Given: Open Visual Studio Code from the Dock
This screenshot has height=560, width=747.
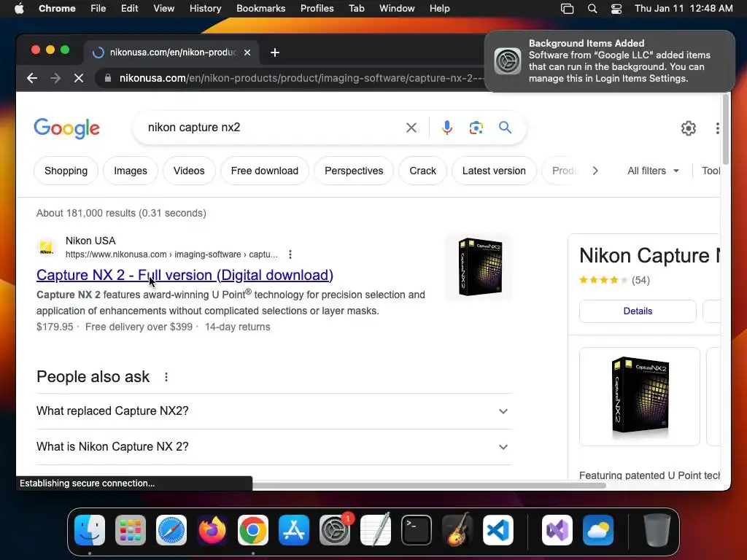Looking at the screenshot, I should coord(498,530).
